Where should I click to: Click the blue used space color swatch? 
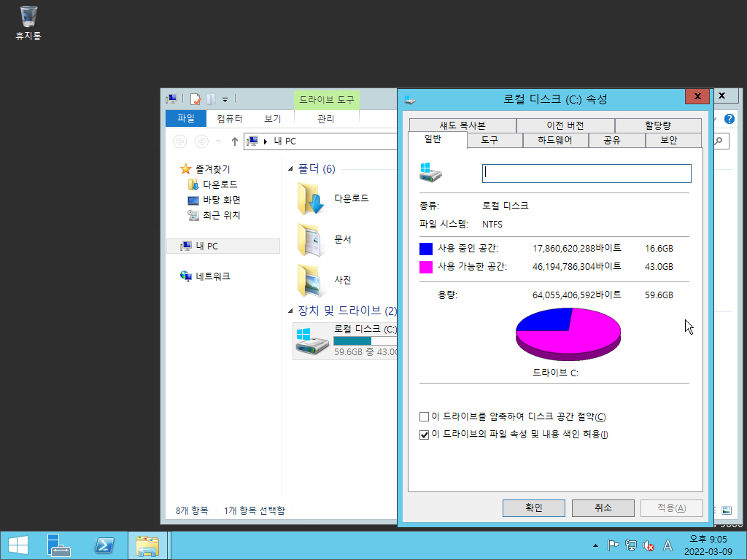point(426,249)
